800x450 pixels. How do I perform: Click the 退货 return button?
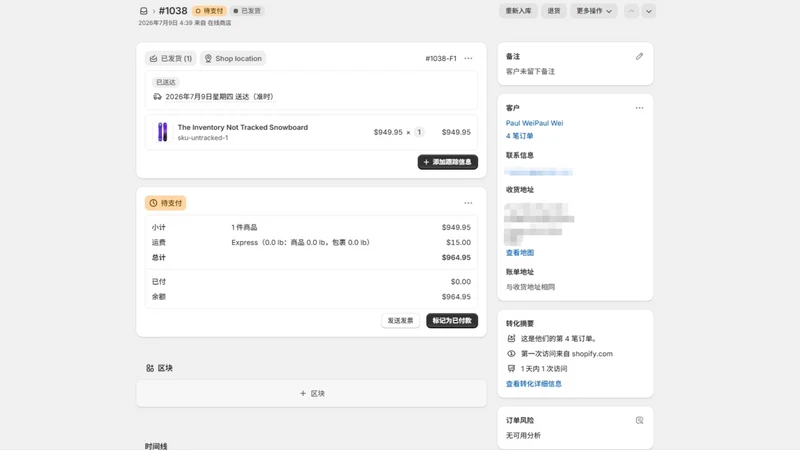tap(554, 11)
